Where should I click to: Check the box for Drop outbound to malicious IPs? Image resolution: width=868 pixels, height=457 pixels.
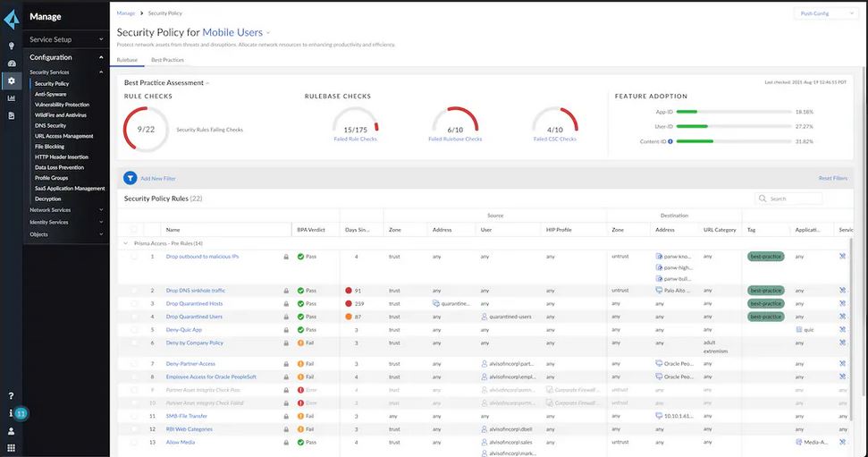pos(134,257)
